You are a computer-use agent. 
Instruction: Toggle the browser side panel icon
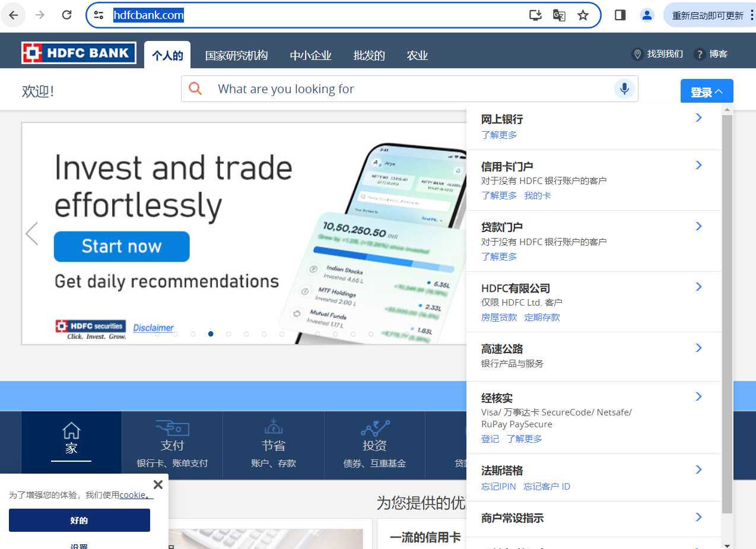click(x=620, y=15)
